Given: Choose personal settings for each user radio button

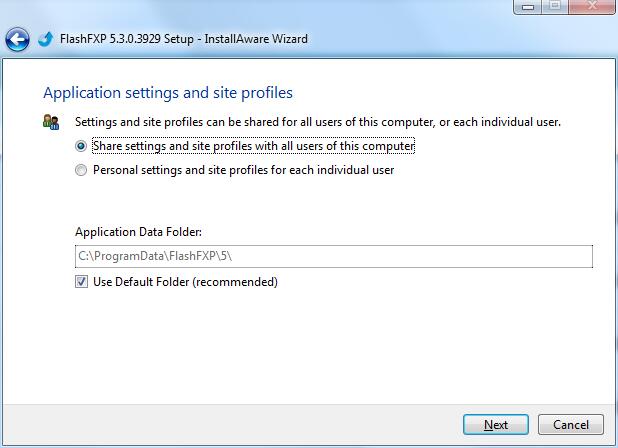Looking at the screenshot, I should click(81, 170).
